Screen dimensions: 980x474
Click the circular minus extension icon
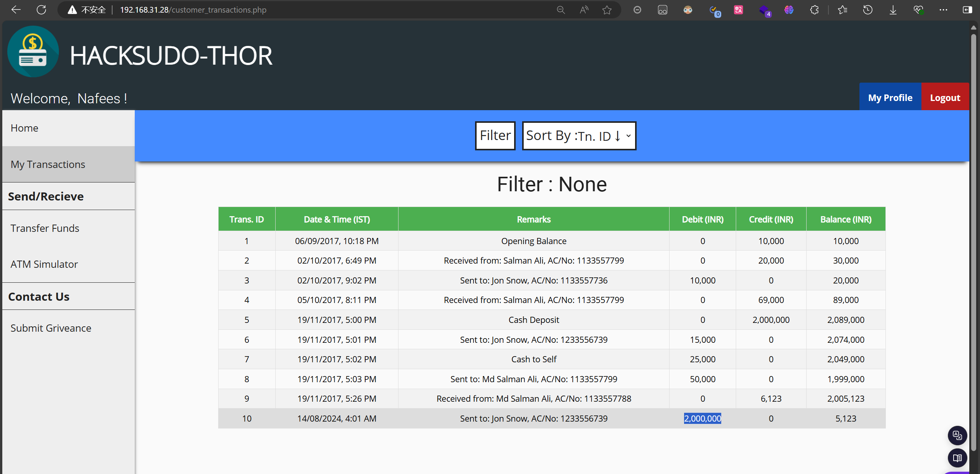(637, 10)
